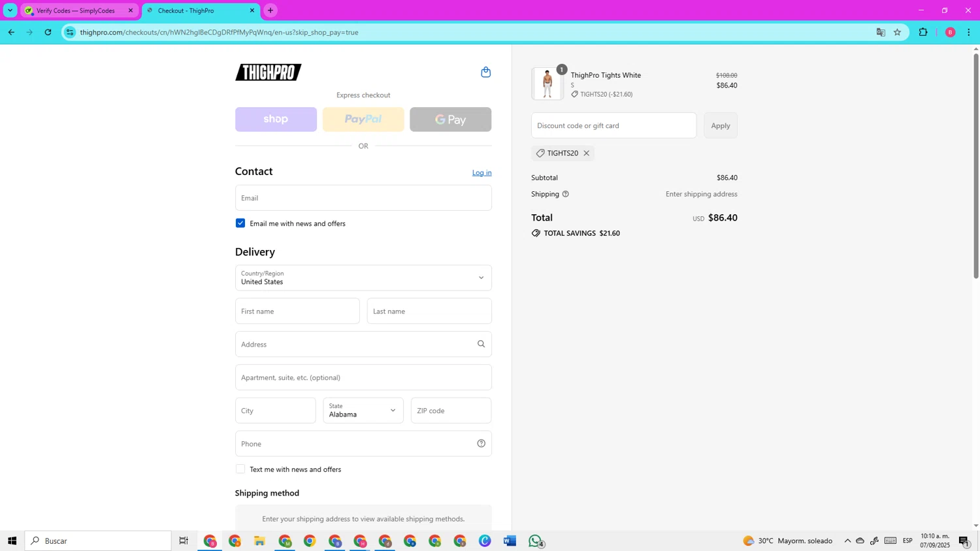Open the Country/Region dropdown

click(363, 278)
